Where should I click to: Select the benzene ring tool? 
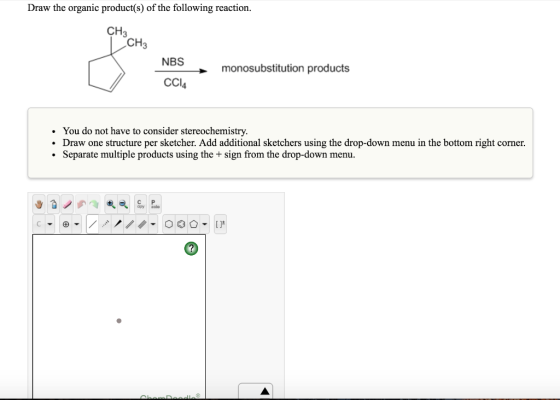point(181,224)
